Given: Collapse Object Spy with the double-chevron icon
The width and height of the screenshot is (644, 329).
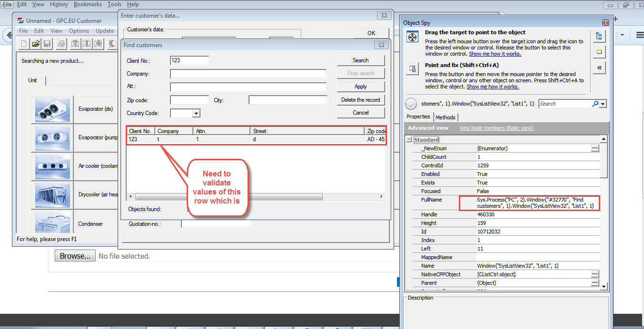Looking at the screenshot, I should tap(599, 68).
